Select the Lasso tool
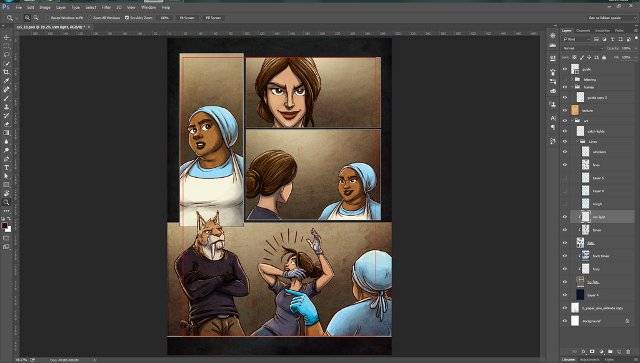Screen dimensions: 640x363 6,55
